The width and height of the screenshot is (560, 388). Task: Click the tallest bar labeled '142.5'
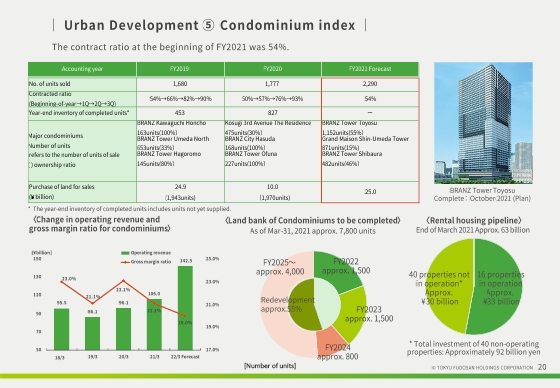[x=185, y=308]
